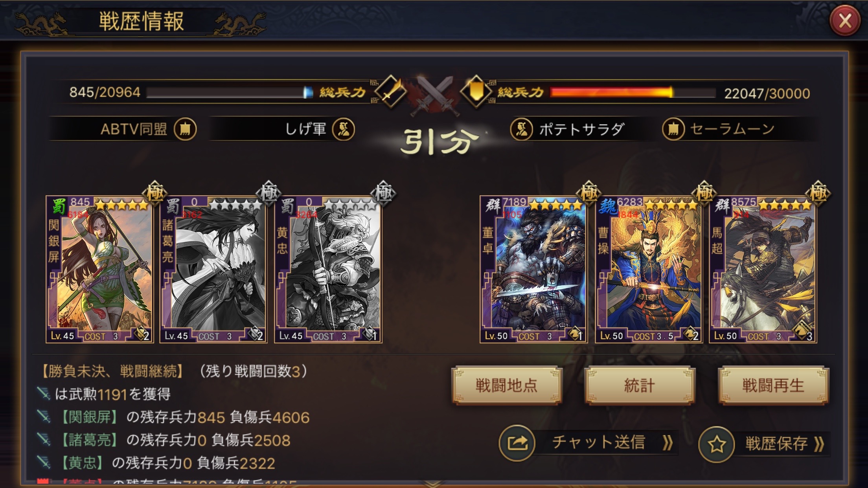
Task: Click the defender shield emblem icon
Action: tap(476, 92)
